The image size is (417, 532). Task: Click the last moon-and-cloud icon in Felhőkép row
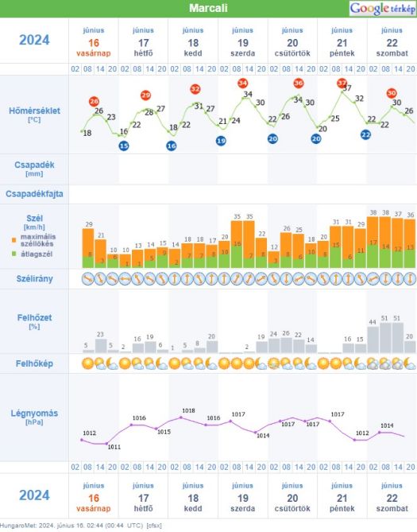(x=410, y=363)
